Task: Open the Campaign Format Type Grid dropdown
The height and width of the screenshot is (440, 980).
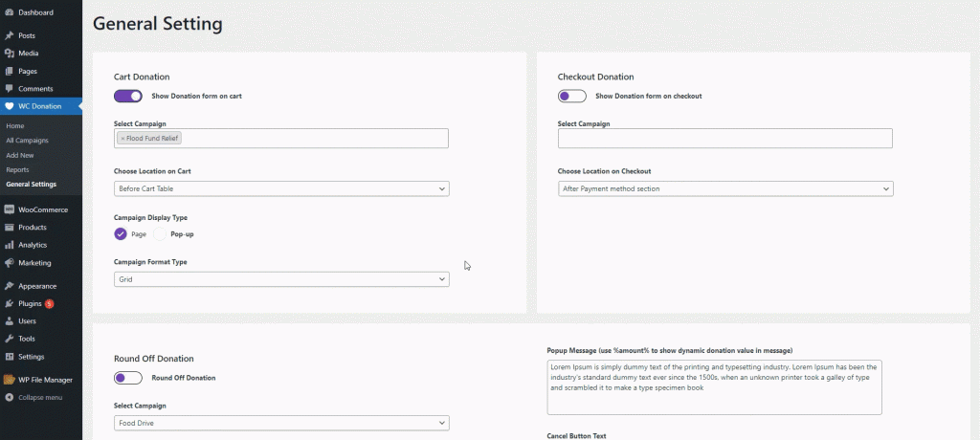Action: pyautogui.click(x=281, y=279)
